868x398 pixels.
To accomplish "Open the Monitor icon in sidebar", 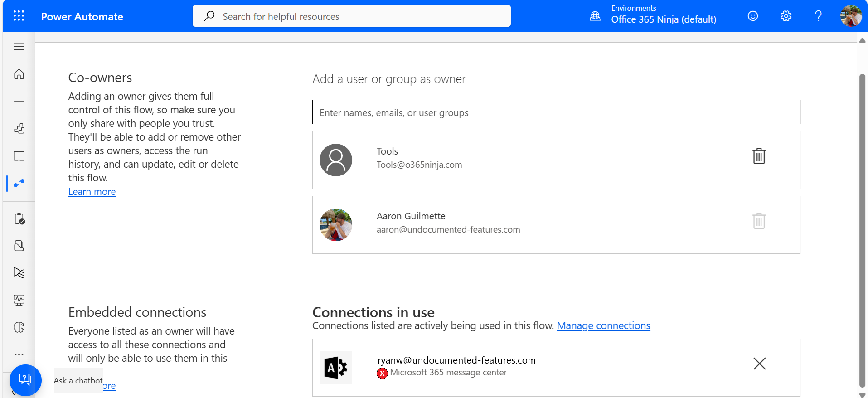I will click(x=19, y=300).
